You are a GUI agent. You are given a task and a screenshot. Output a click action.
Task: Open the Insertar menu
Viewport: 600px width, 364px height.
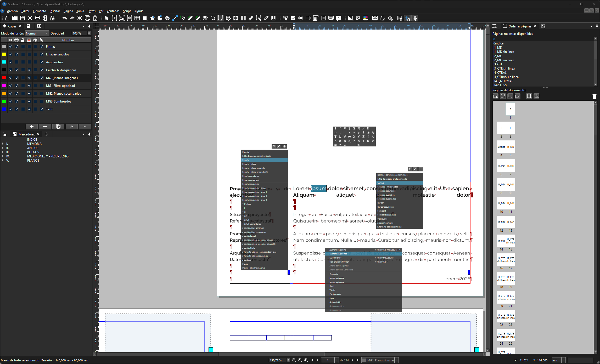click(x=55, y=11)
